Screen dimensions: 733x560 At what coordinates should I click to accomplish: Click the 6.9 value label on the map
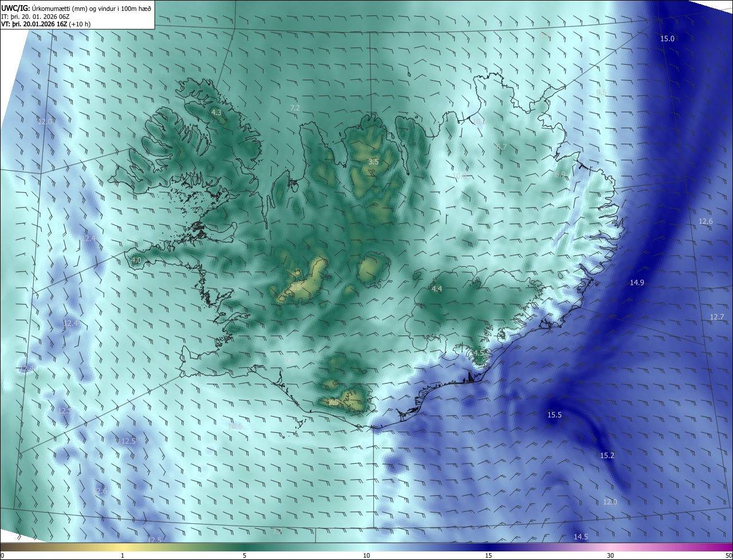560,174
